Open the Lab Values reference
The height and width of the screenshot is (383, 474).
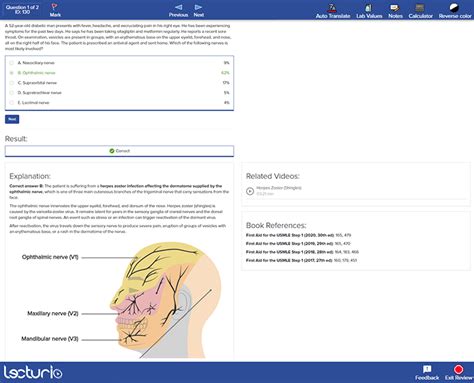(368, 8)
